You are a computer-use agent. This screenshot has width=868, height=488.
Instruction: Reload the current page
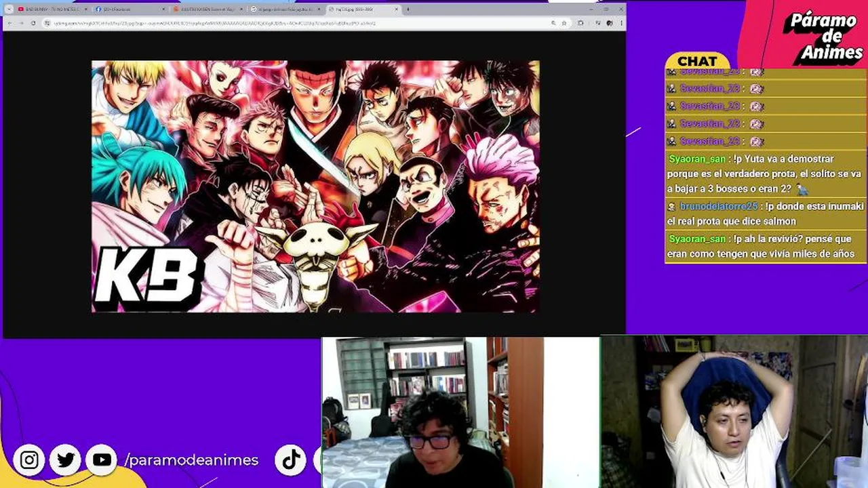[33, 23]
